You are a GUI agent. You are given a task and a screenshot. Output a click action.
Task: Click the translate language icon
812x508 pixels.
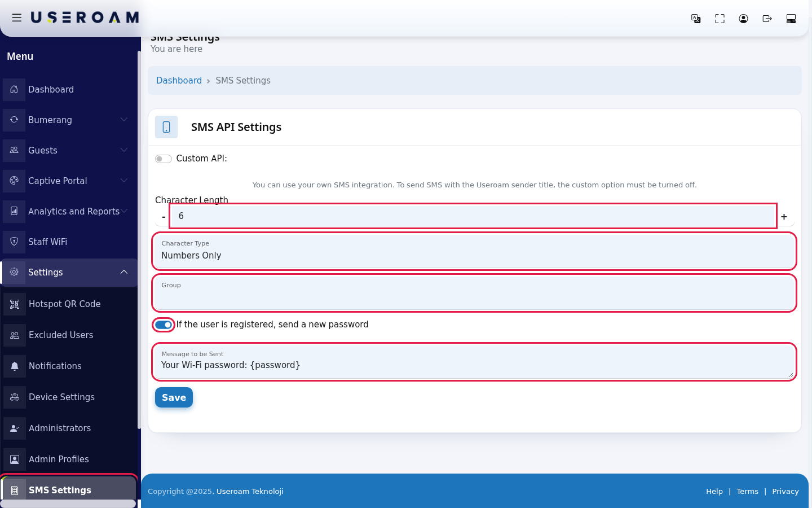[x=696, y=19]
